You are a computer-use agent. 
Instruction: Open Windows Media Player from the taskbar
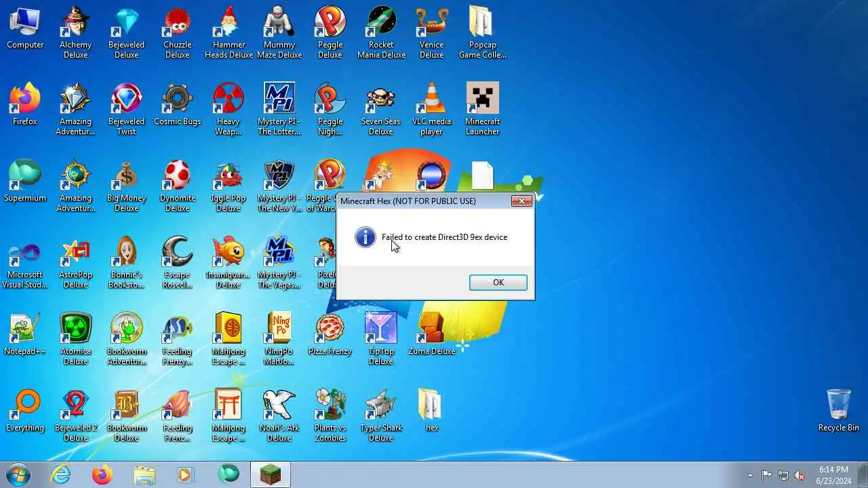tap(186, 475)
